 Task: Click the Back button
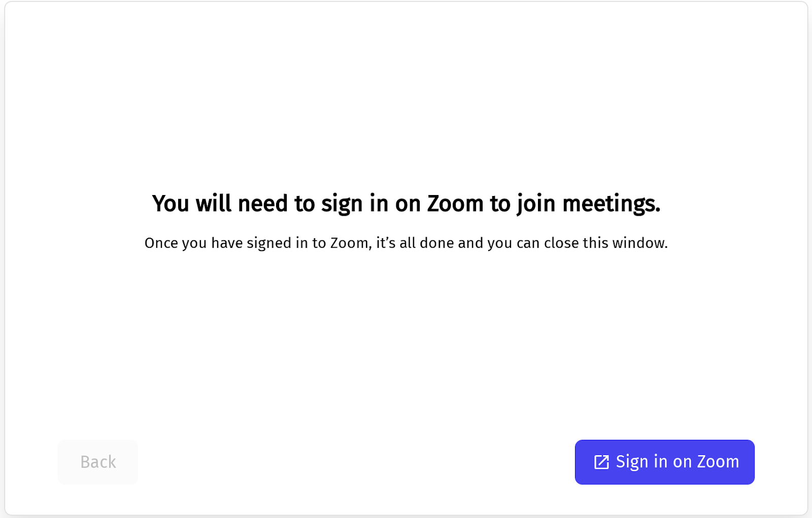click(x=98, y=462)
